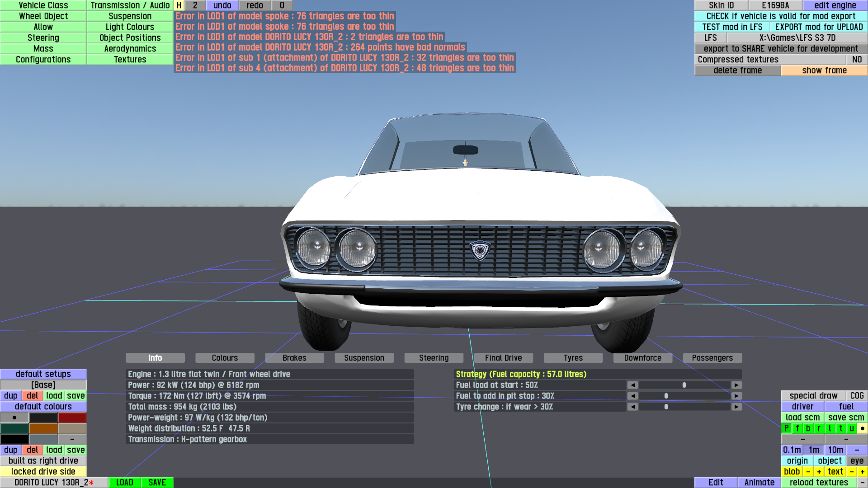Screen dimensions: 868x488
Task: Select the dark red colour swatch
Action: pos(72,418)
